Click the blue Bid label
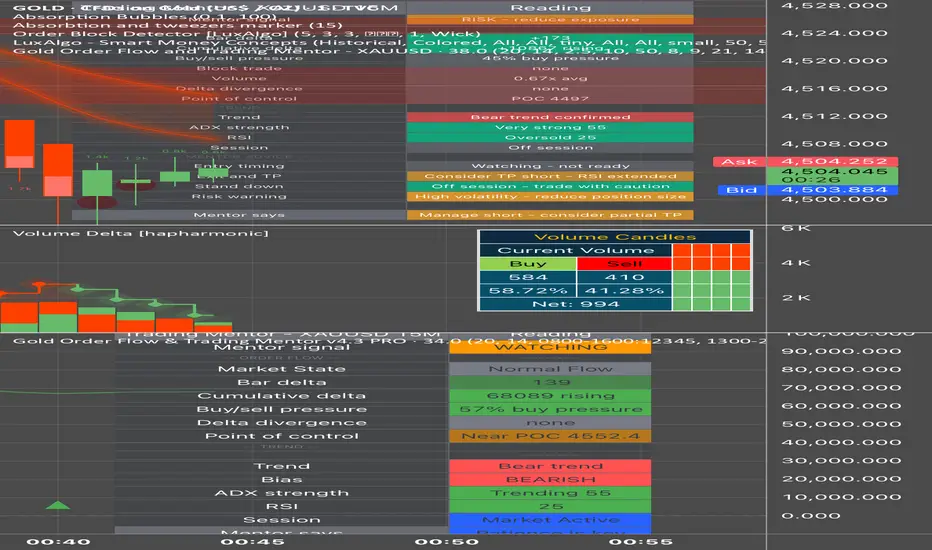 [x=741, y=190]
